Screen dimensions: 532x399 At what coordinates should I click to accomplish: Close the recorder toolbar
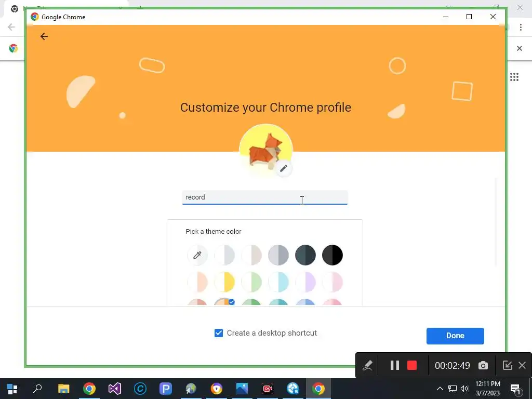[x=522, y=365]
